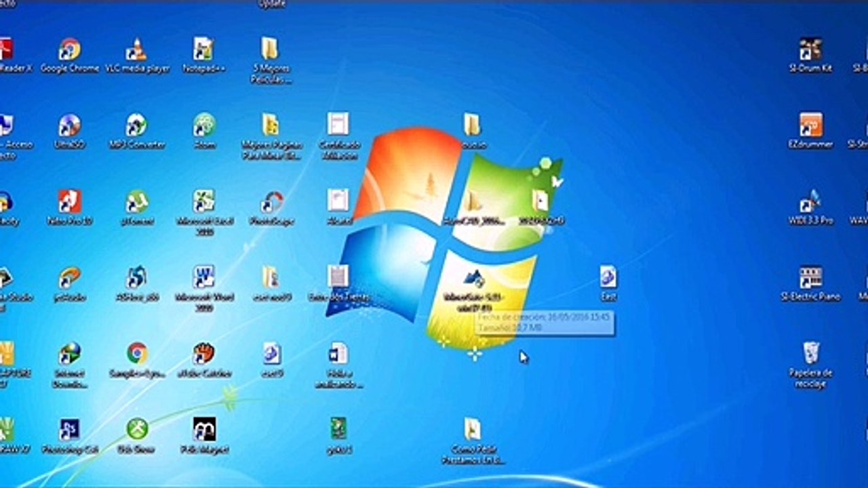Open the Word document icon 'Hola e...'
Image resolution: width=868 pixels, height=488 pixels.
point(338,353)
